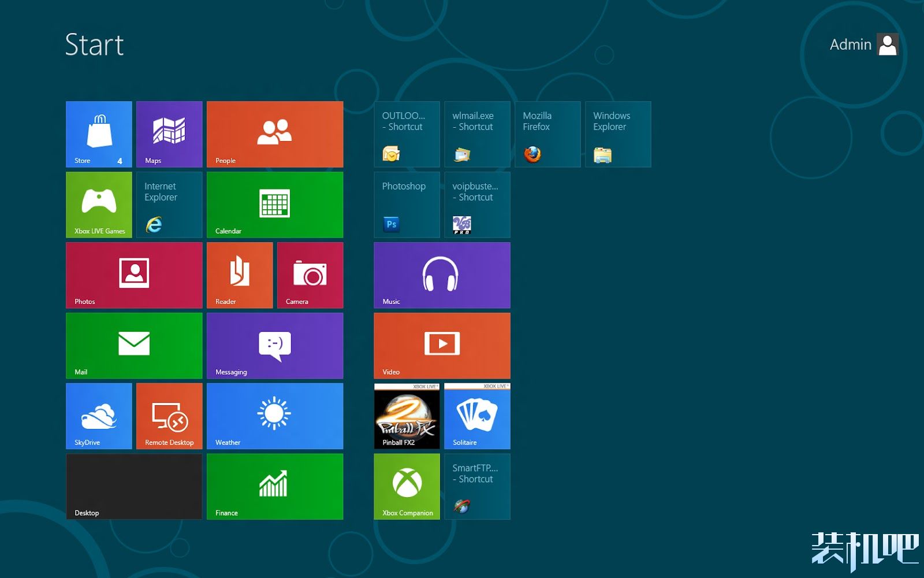Open the Reader tile
Viewport: 924px width, 578px height.
point(240,275)
